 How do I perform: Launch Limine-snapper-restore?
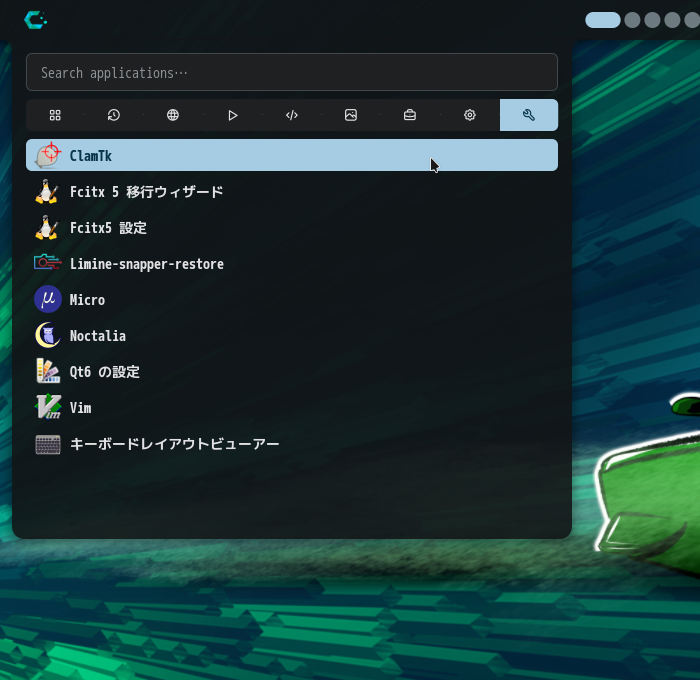292,263
